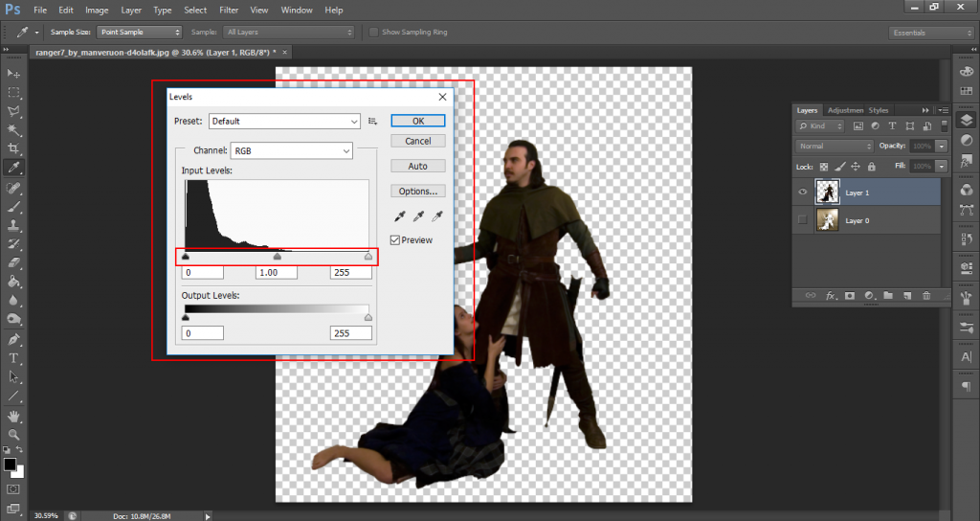Image resolution: width=980 pixels, height=521 pixels.
Task: Click the add layer mask icon
Action: (850, 295)
